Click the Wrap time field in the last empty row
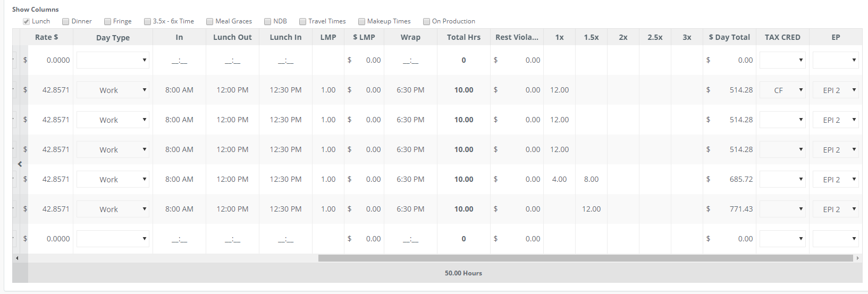This screenshot has width=868, height=294. [x=410, y=239]
